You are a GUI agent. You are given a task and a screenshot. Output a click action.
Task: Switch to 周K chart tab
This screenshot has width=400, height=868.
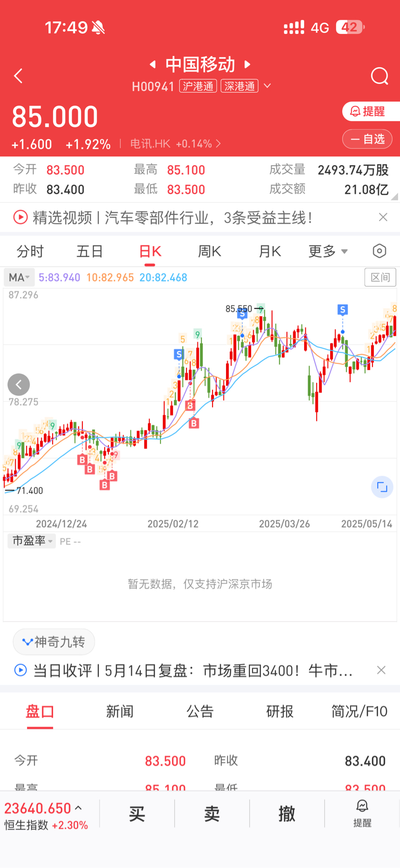click(209, 251)
